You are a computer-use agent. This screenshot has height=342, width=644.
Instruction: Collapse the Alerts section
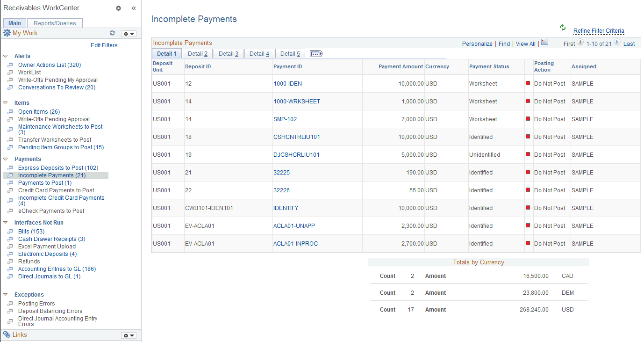pos(5,56)
